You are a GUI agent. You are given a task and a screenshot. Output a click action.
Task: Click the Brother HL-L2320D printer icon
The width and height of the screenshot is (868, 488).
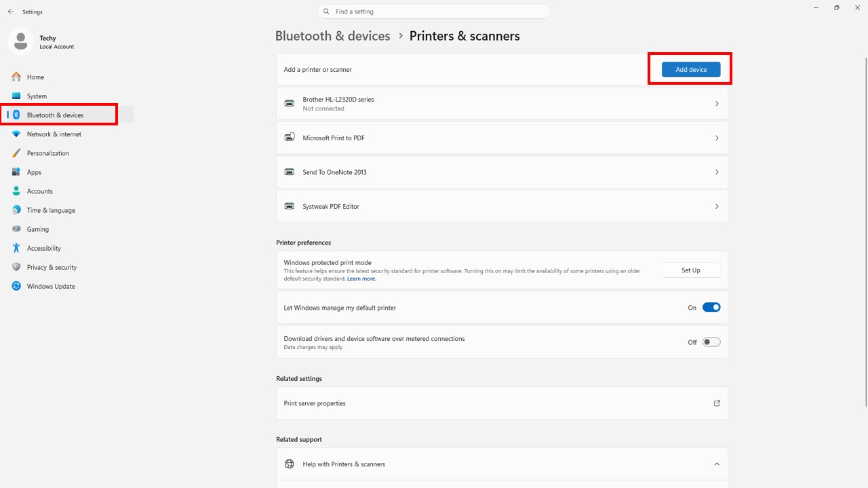pos(290,104)
